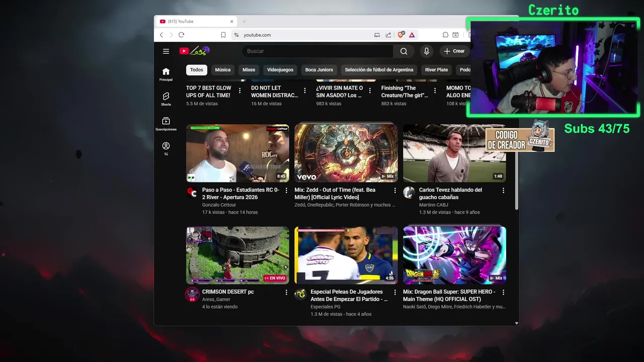Viewport: 644px width, 362px height.
Task: Open CRIMSON DESERT pc title link
Action: [x=228, y=292]
